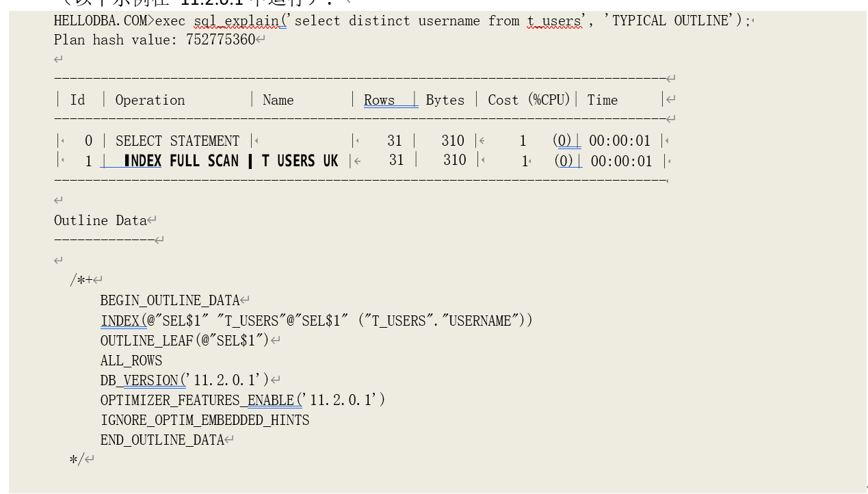The image size is (868, 494).
Task: Click the ALL_ROWS hint
Action: coord(131,361)
